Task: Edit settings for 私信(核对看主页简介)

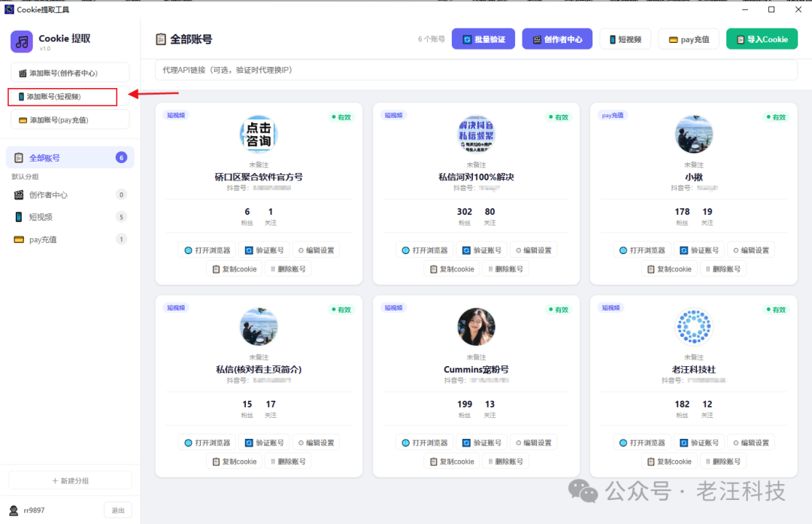Action: point(316,443)
